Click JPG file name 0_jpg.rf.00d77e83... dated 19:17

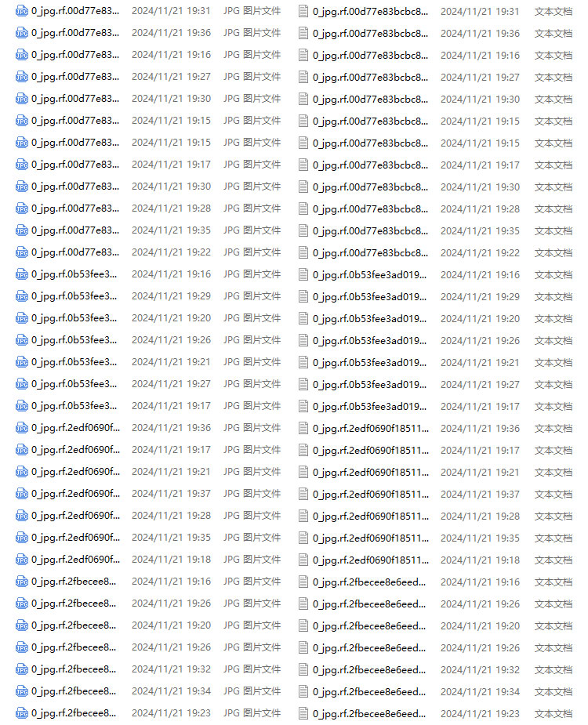coord(75,165)
